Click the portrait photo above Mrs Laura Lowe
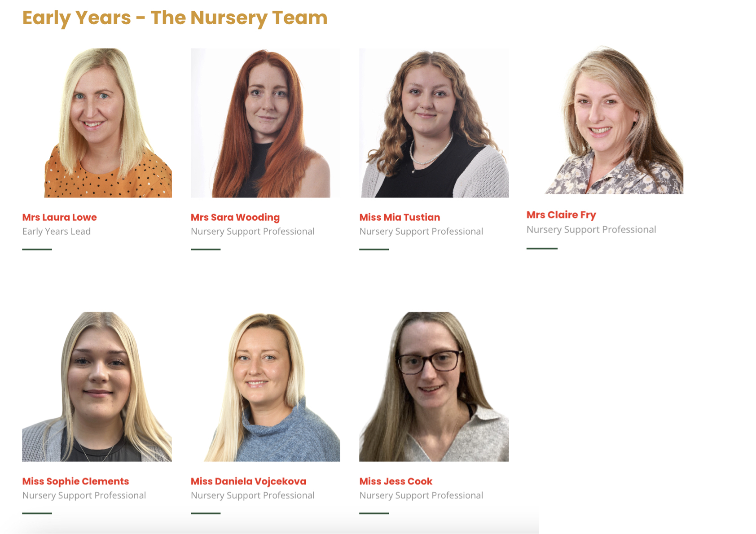The height and width of the screenshot is (534, 756). [x=97, y=123]
